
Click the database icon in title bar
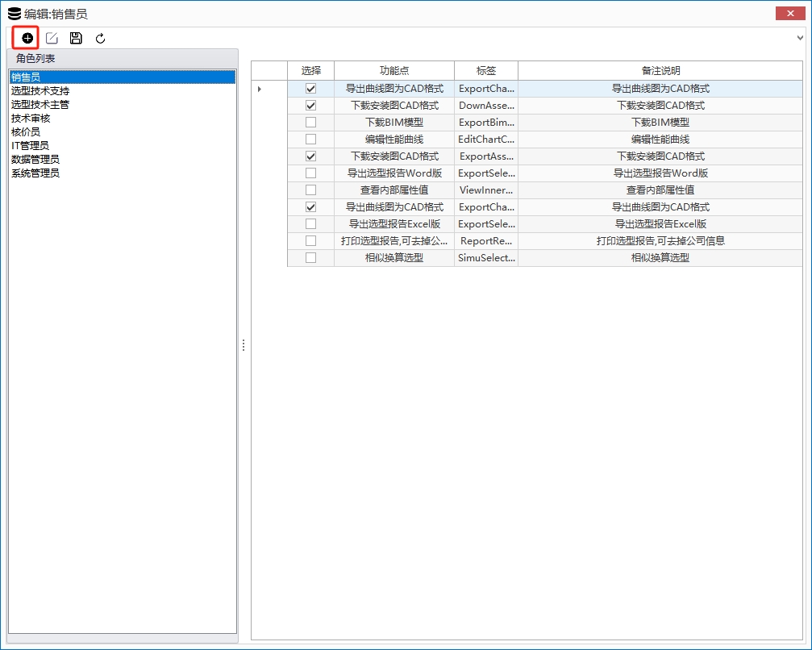15,14
